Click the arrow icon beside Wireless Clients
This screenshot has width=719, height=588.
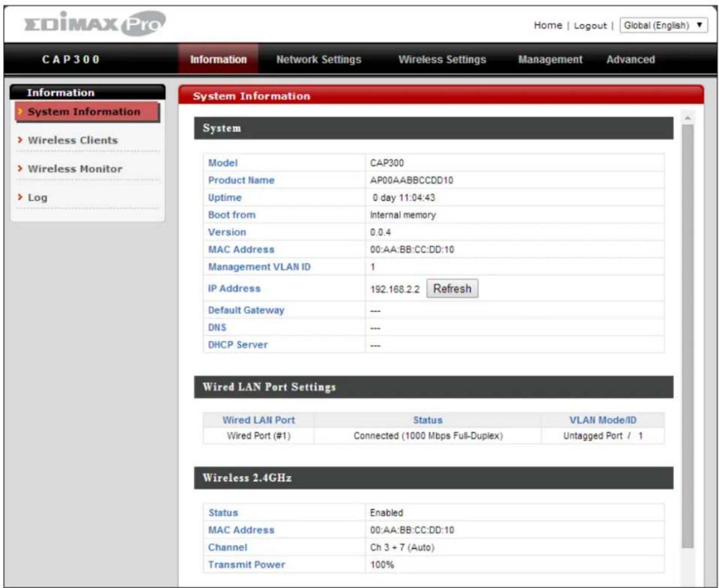(x=20, y=140)
